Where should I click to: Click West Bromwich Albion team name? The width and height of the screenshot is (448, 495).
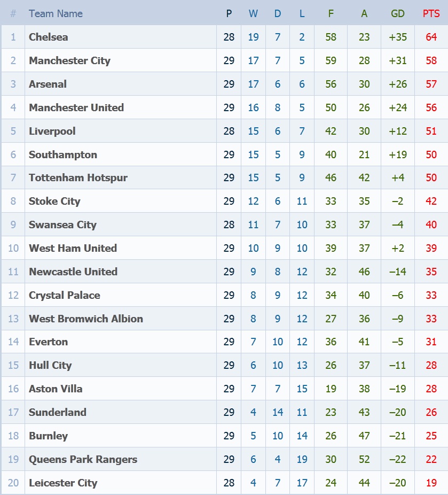point(86,319)
